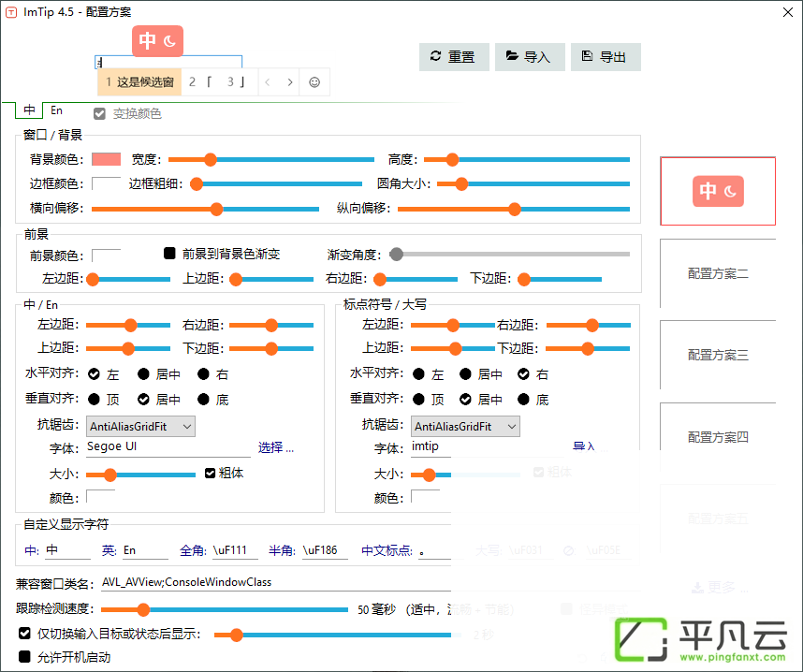
Task: Toggle the 粗体 bold checkbox
Action: coord(210,474)
